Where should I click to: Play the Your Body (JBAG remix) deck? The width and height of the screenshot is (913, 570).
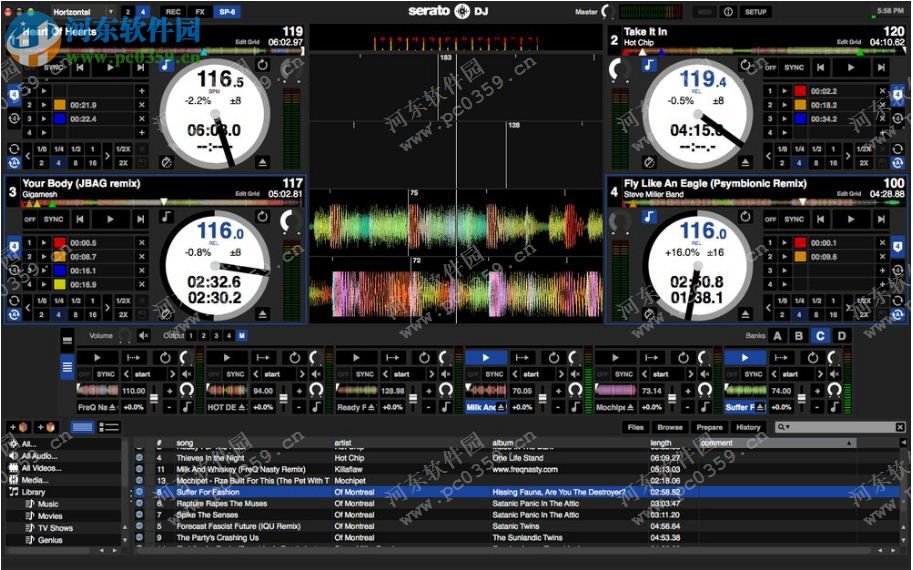110,219
